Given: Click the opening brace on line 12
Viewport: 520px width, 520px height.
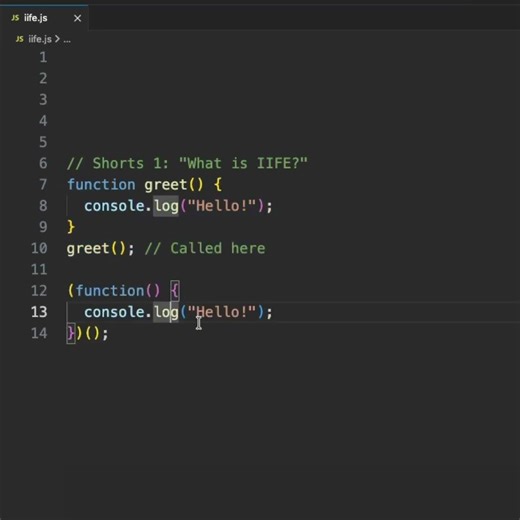Looking at the screenshot, I should (175, 291).
